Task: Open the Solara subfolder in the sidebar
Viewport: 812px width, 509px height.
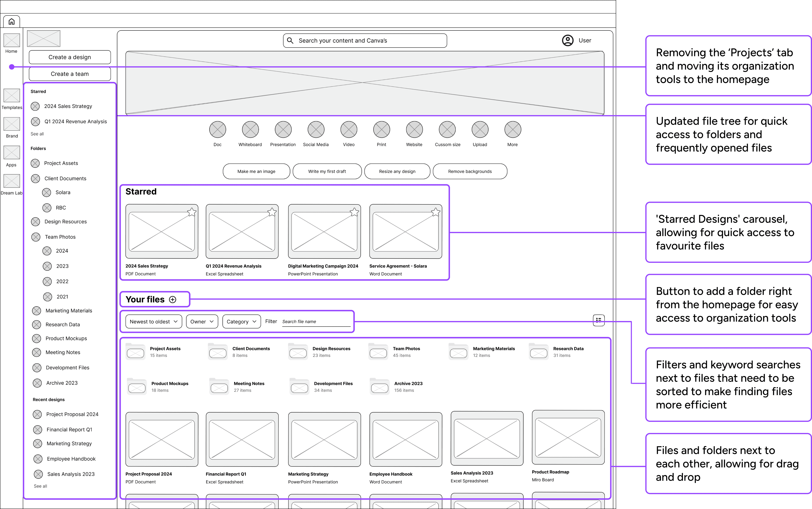Action: [x=56, y=193]
